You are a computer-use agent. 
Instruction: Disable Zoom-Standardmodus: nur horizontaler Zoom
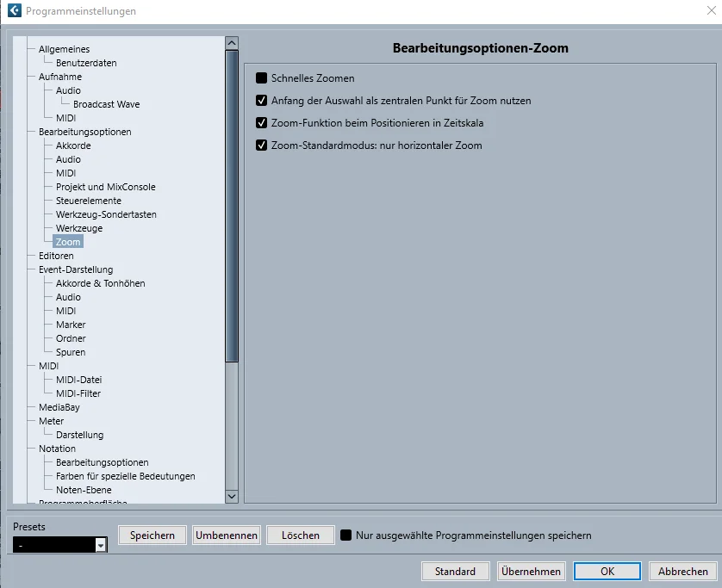(x=261, y=145)
